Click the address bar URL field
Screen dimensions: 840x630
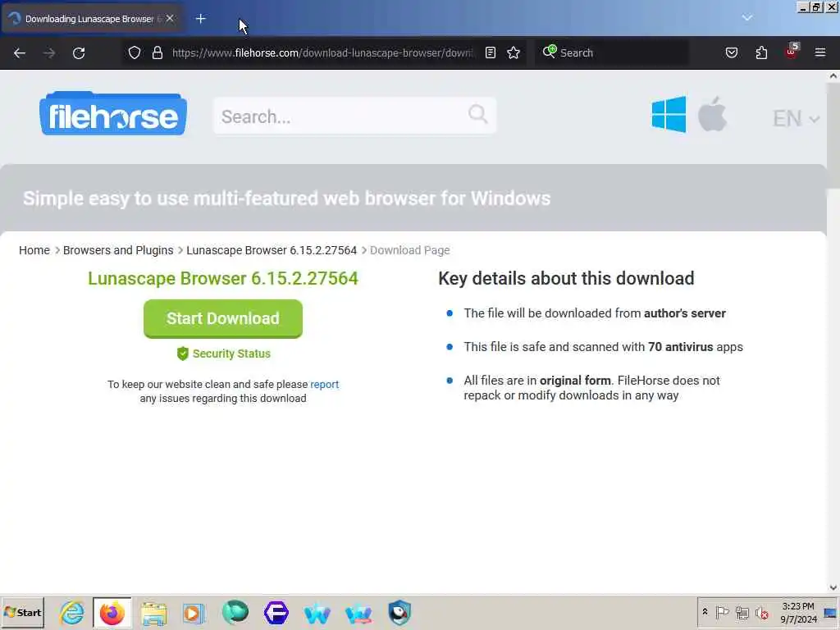[x=323, y=52]
